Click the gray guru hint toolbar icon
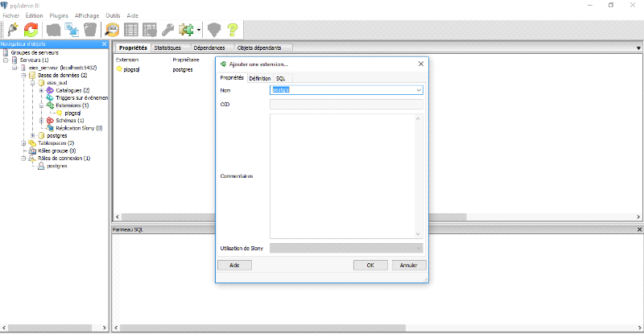Screen dimensions: 644x334 click(214, 30)
